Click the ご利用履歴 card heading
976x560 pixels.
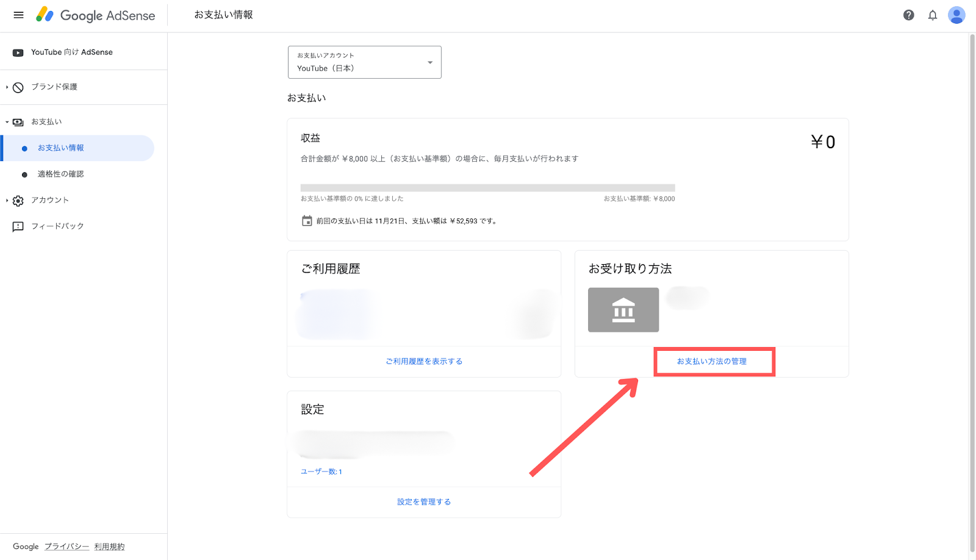point(331,269)
